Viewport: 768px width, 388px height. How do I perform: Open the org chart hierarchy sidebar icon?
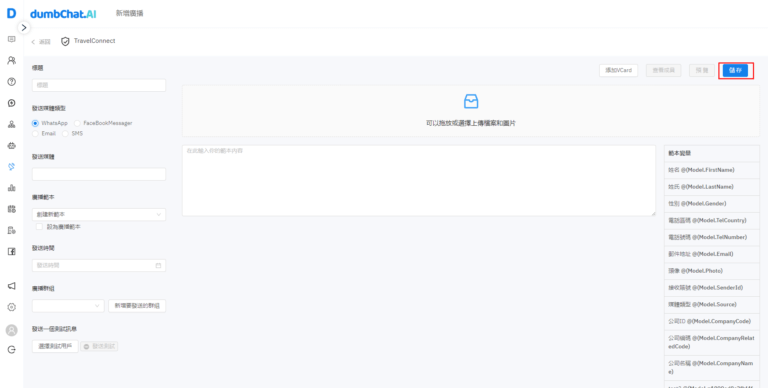click(11, 124)
